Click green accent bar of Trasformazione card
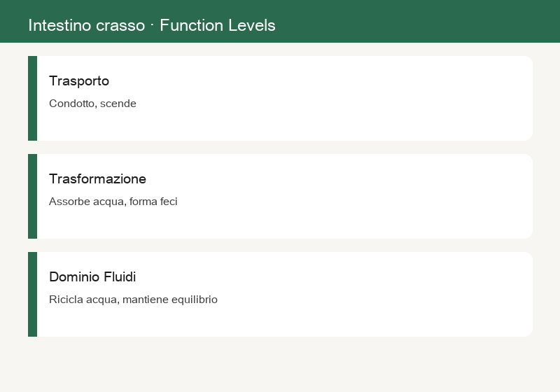This screenshot has height=392, width=560. click(32, 197)
